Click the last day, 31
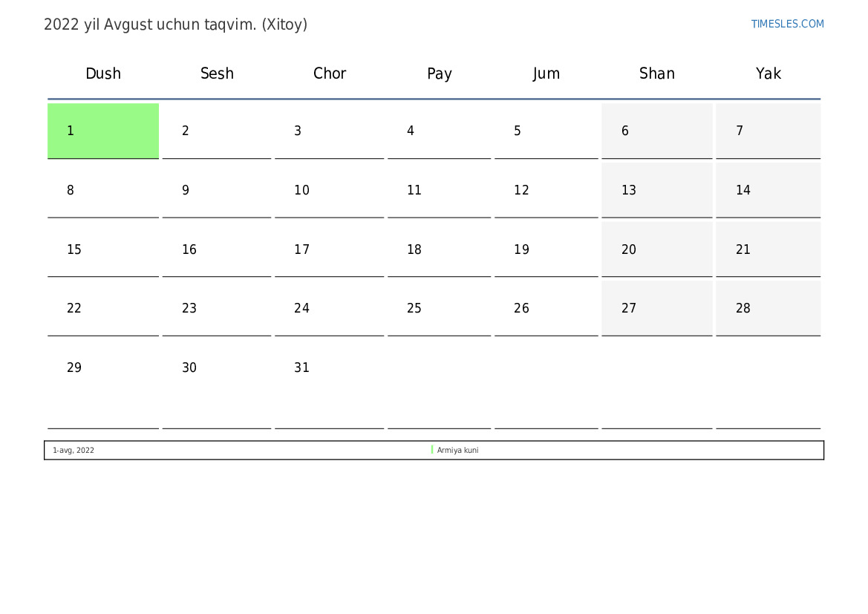The image size is (868, 614). (x=329, y=368)
